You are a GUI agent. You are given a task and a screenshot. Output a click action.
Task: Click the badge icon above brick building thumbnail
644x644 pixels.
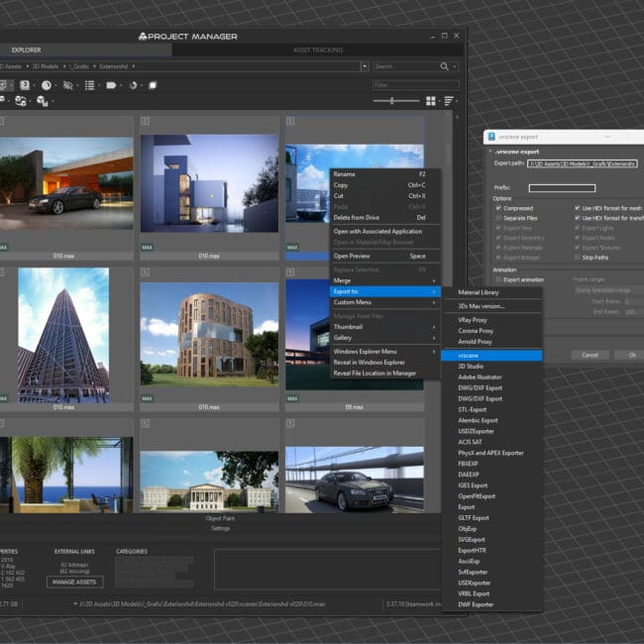pyautogui.click(x=145, y=272)
